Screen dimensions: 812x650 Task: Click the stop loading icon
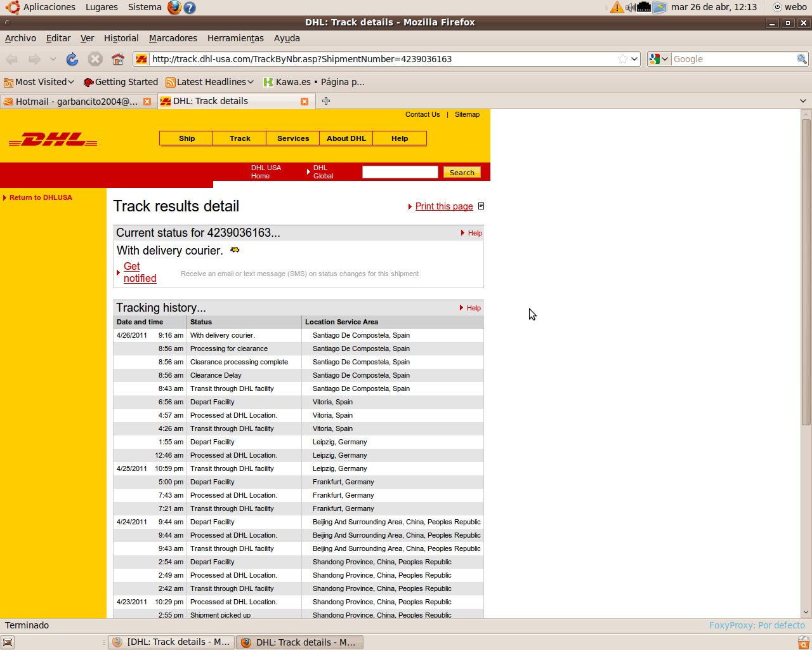[x=95, y=59]
